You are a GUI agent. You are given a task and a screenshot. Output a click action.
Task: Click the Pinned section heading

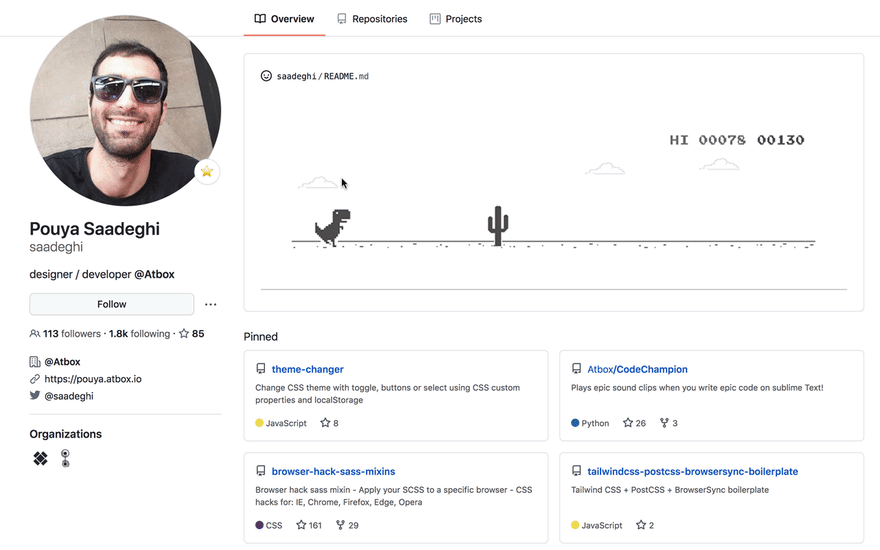[260, 337]
